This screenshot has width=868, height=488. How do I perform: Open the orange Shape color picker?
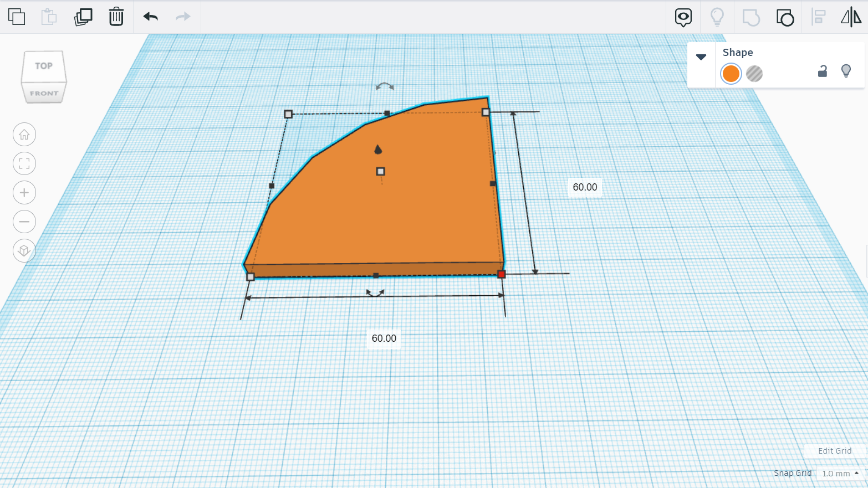pyautogui.click(x=731, y=73)
